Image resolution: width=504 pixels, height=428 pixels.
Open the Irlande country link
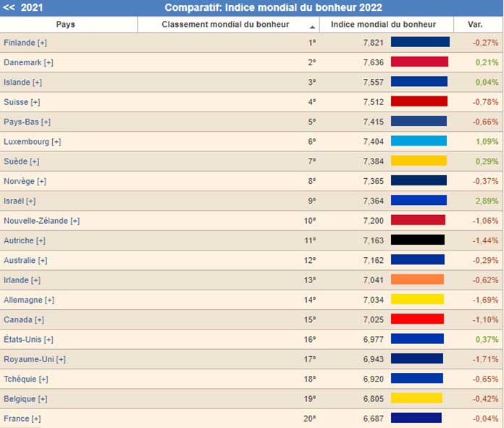[16, 280]
